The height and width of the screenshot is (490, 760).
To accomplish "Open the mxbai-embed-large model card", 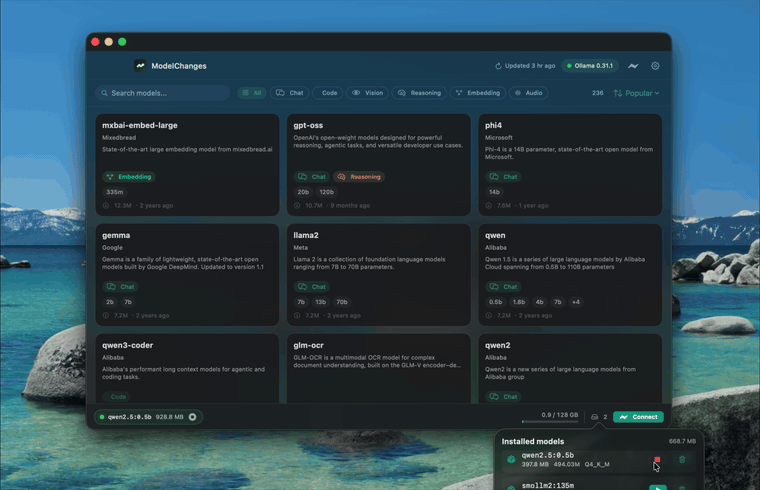I will pyautogui.click(x=187, y=165).
